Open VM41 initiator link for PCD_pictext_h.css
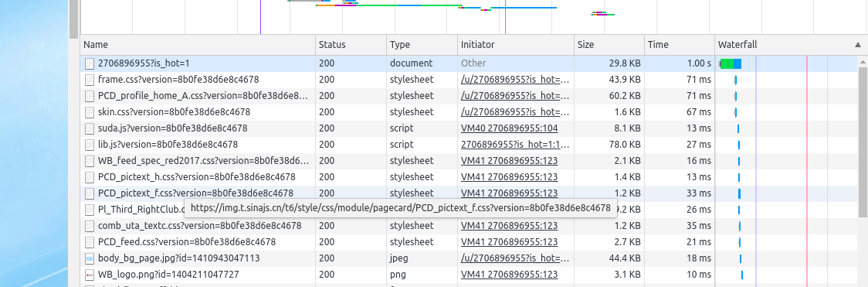The image size is (868, 287). [x=509, y=177]
